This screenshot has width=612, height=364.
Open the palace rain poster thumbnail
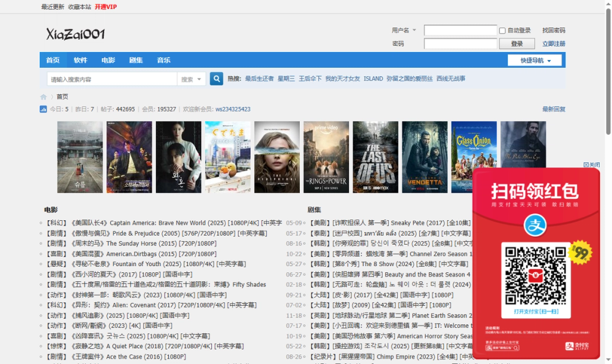(80, 157)
